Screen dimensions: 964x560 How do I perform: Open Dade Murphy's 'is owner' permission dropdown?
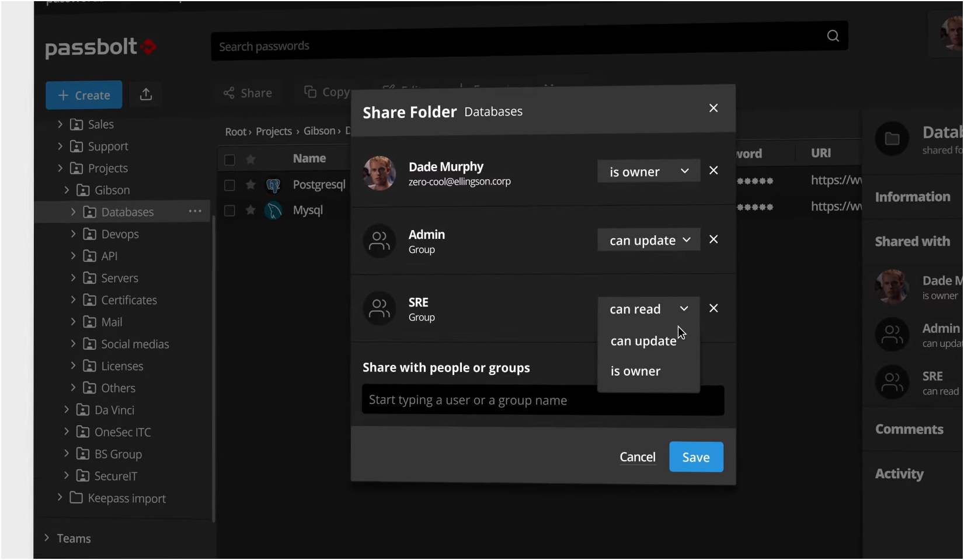tap(648, 171)
